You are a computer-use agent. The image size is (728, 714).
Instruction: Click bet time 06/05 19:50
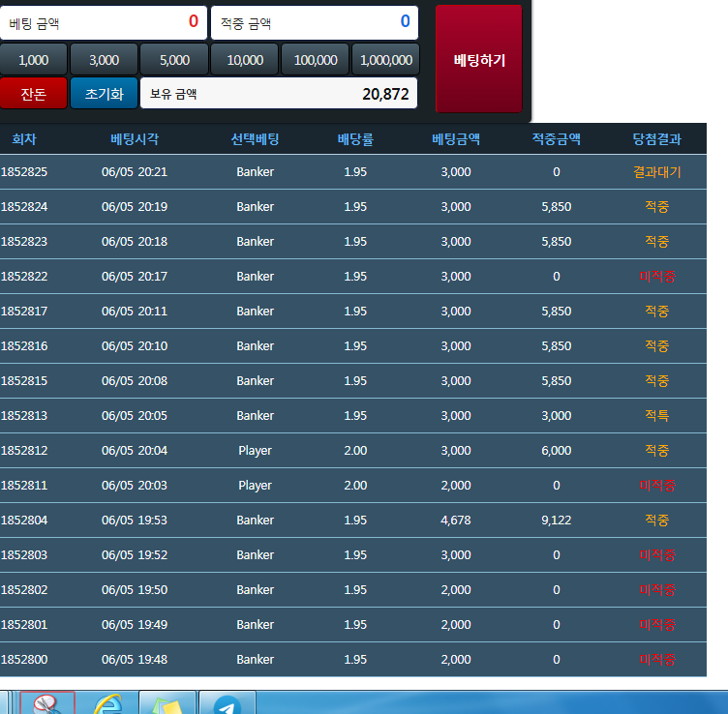(x=135, y=589)
